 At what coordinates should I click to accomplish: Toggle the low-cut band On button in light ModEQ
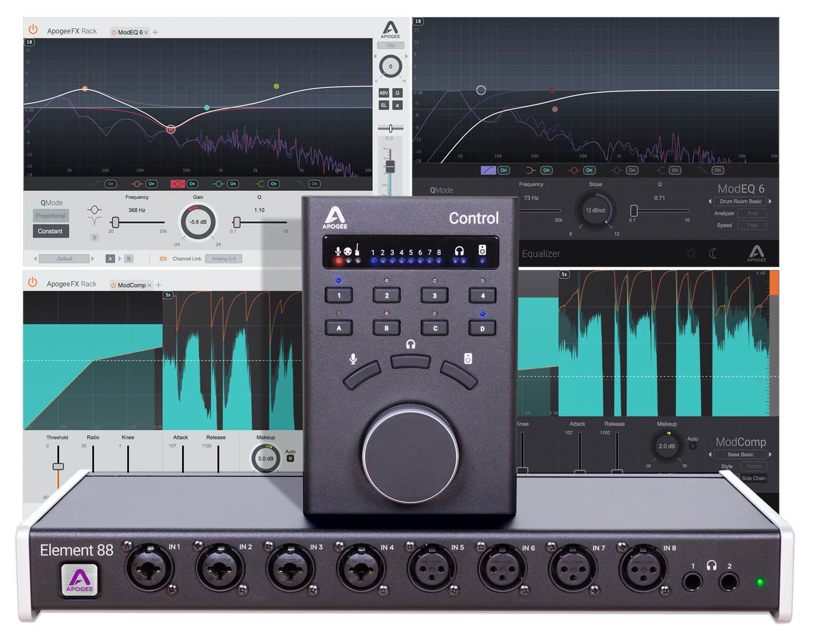(x=110, y=184)
